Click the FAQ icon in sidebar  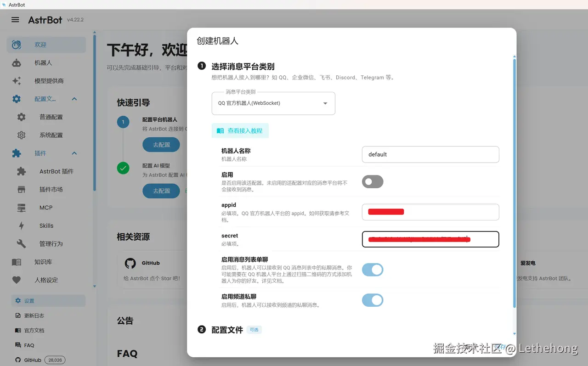18,345
